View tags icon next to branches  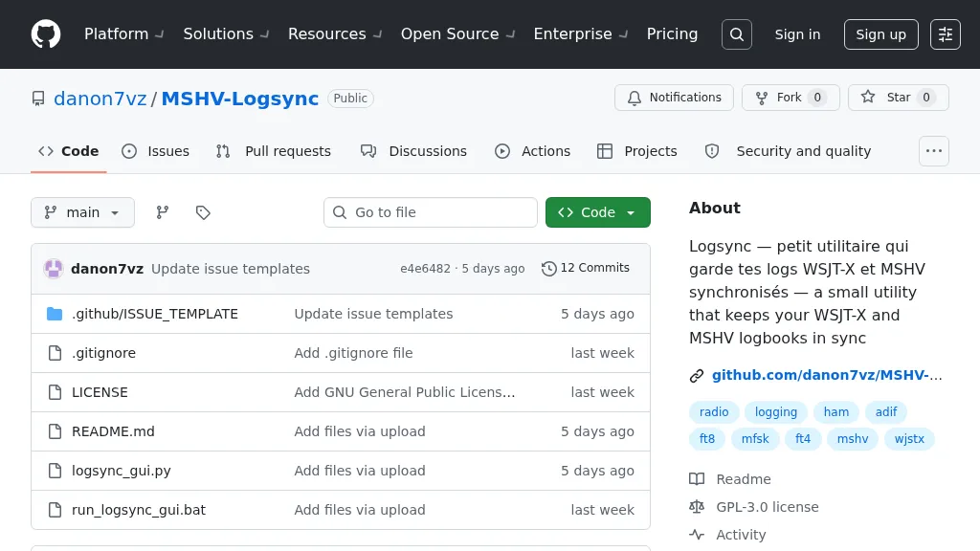(x=203, y=212)
